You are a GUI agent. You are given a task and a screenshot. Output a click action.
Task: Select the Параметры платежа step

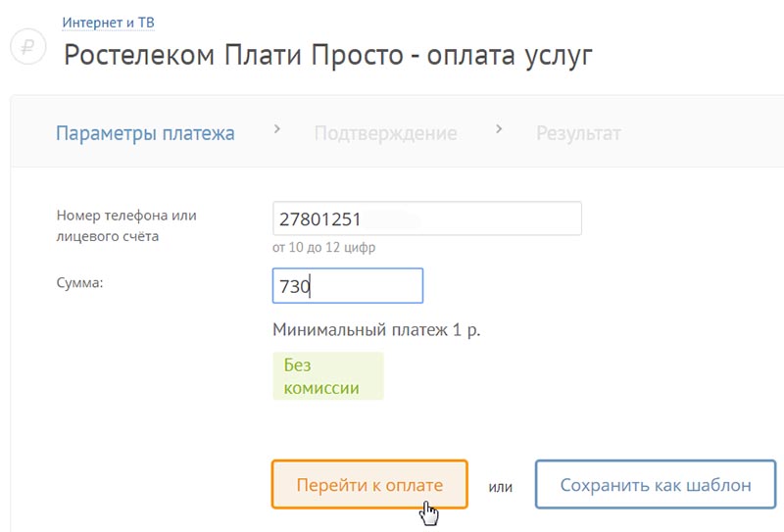(x=145, y=133)
